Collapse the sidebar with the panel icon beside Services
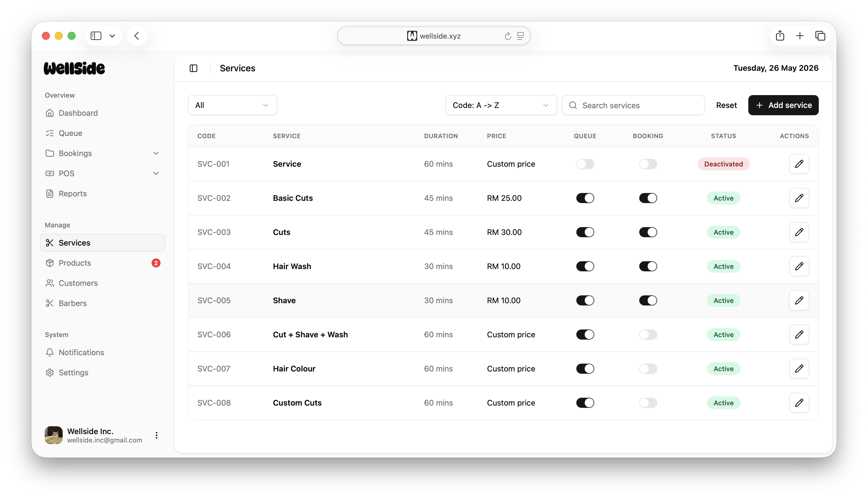Viewport: 868px width, 499px height. tap(194, 68)
